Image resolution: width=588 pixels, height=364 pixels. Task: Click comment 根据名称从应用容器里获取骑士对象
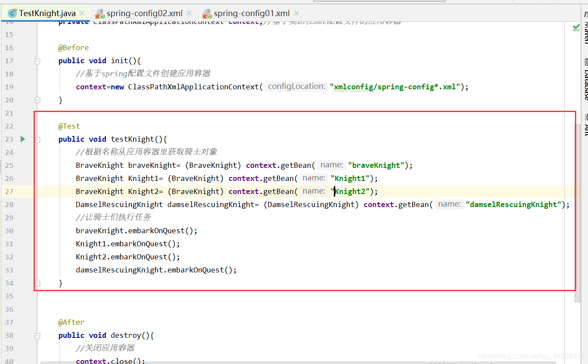[x=146, y=152]
